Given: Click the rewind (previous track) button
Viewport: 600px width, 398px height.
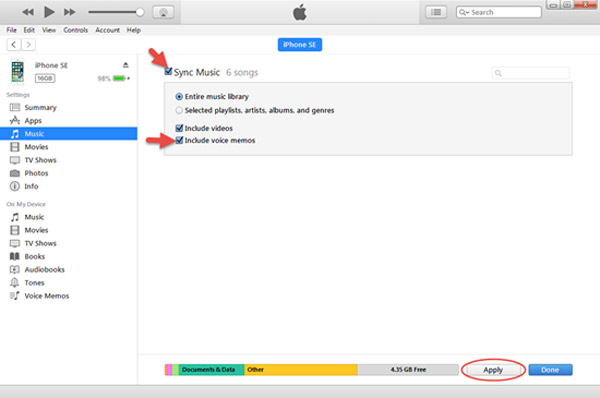Looking at the screenshot, I should pos(28,12).
